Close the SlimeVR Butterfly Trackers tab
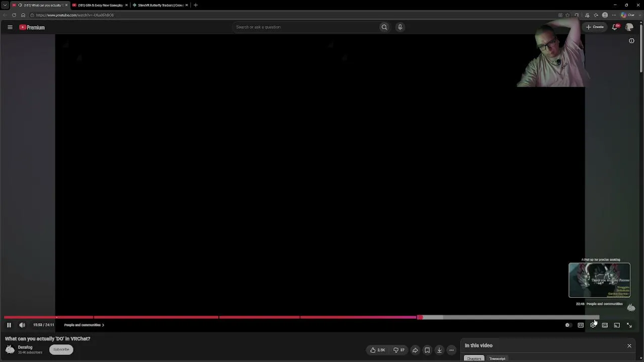The width and height of the screenshot is (644, 362). (187, 5)
